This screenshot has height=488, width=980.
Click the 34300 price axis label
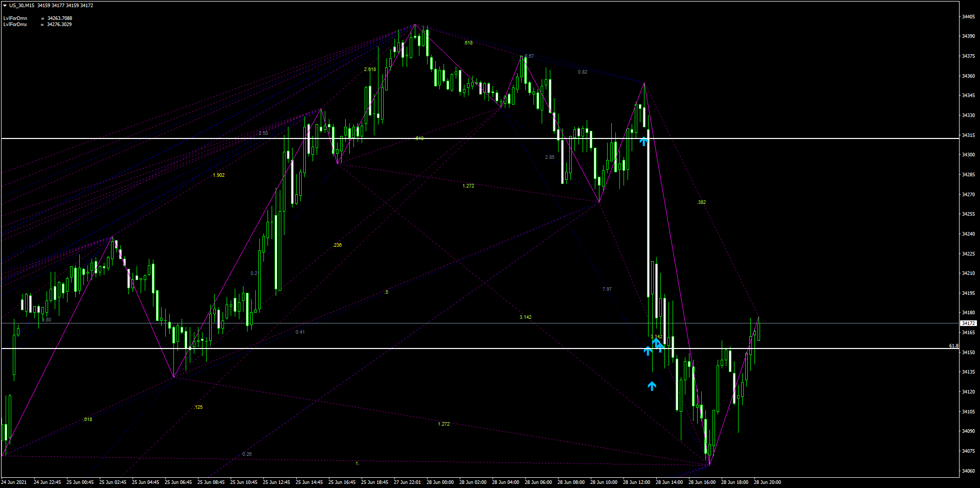(x=968, y=155)
